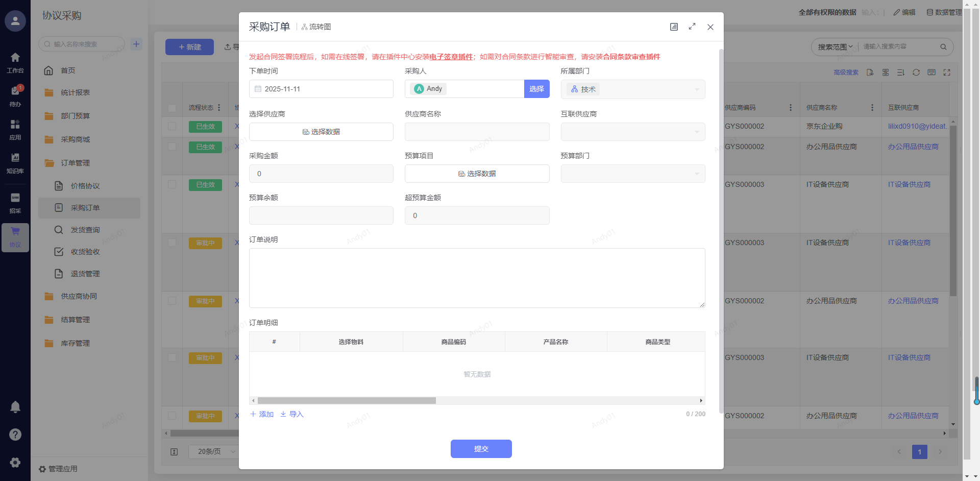Open the notification bell in left sidebar

coord(15,407)
